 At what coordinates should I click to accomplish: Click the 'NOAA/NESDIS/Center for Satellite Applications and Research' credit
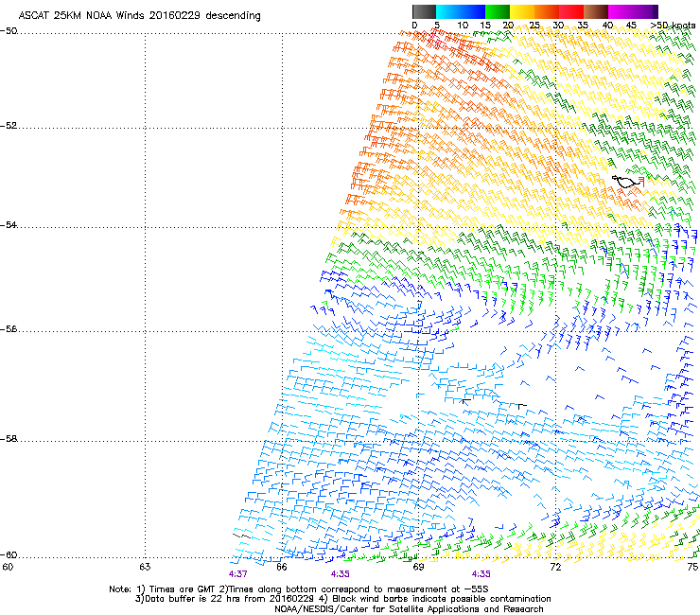coord(409,609)
